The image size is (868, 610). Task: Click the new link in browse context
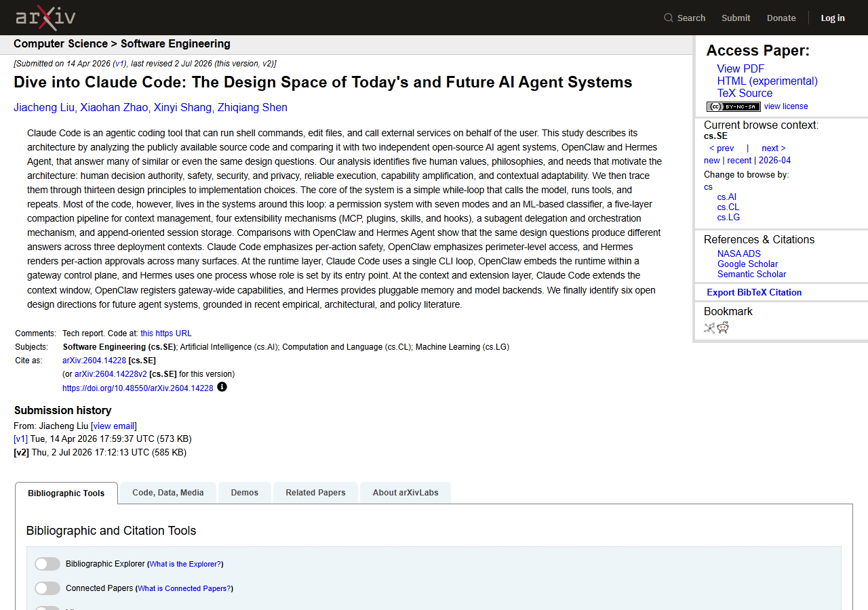[x=712, y=161]
